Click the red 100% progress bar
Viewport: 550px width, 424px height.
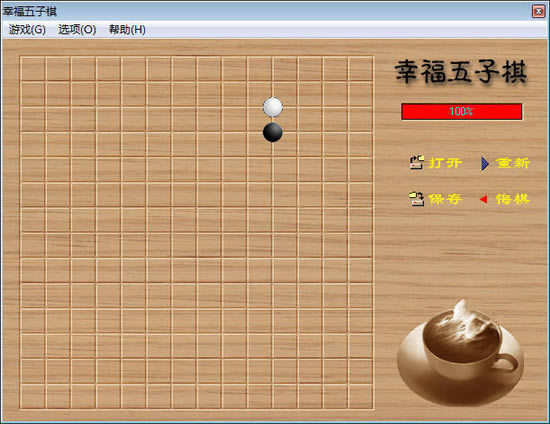tap(462, 112)
